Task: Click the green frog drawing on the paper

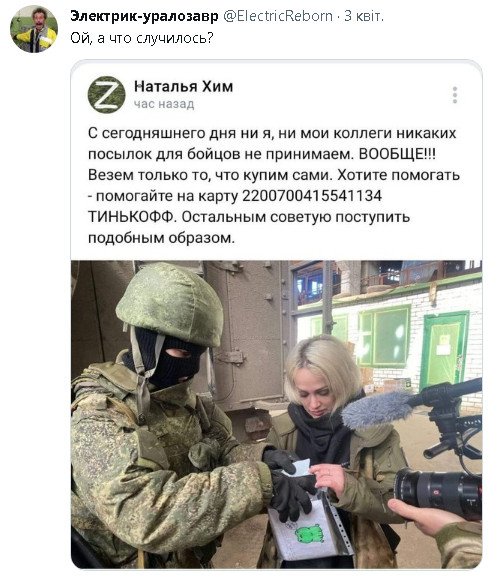Action: pyautogui.click(x=309, y=534)
